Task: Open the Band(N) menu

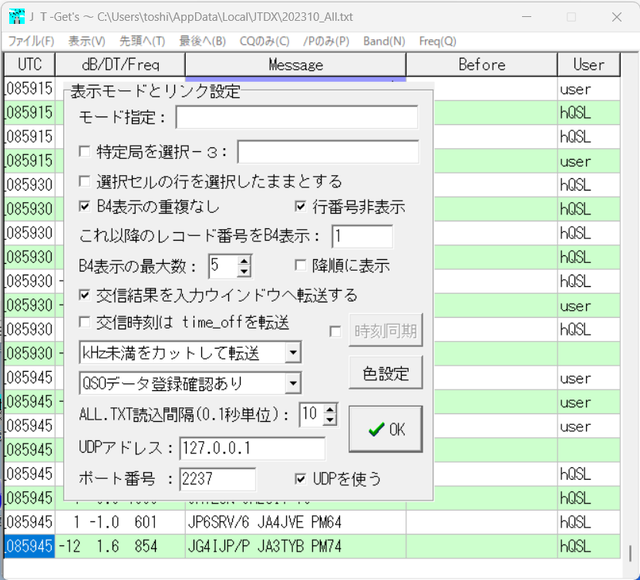Action: (384, 41)
